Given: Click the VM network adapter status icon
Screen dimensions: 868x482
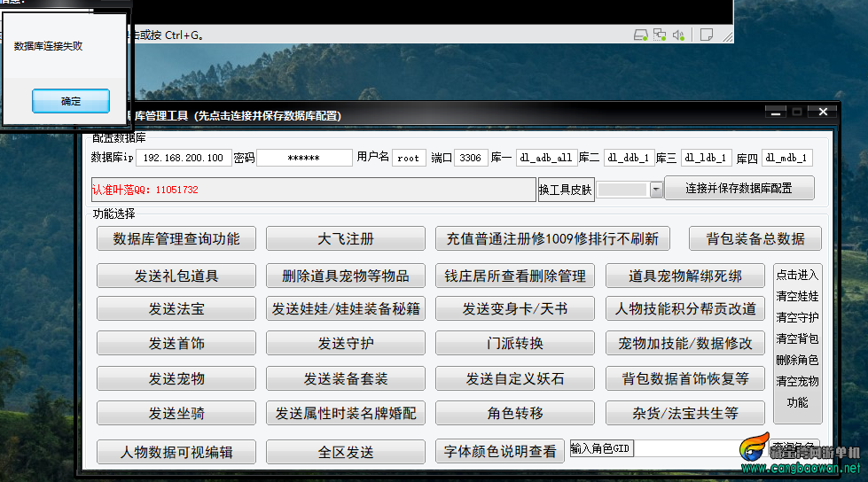Looking at the screenshot, I should pos(660,35).
